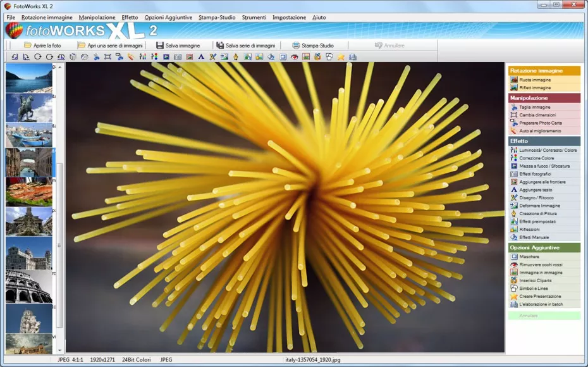
Task: Open the Rotazione immagine menu in the menu bar
Action: [47, 17]
